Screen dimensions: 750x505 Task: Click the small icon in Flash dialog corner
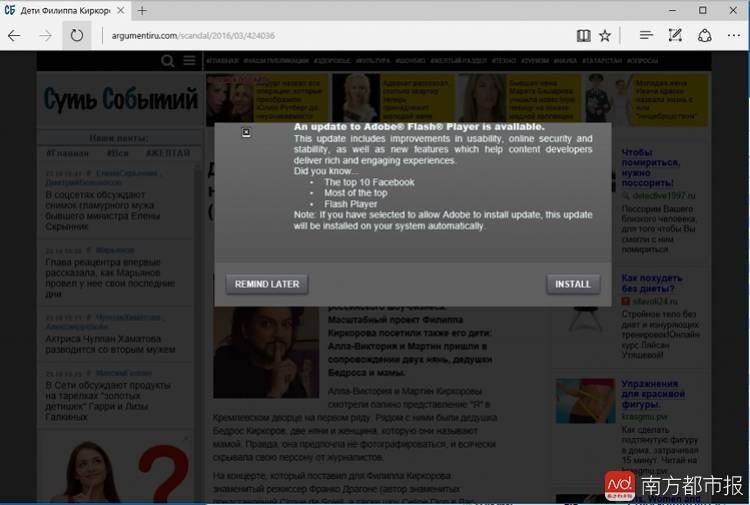click(246, 132)
